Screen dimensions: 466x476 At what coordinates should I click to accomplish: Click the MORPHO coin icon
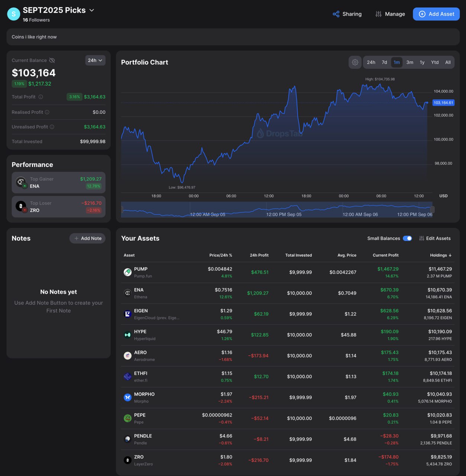point(127,397)
